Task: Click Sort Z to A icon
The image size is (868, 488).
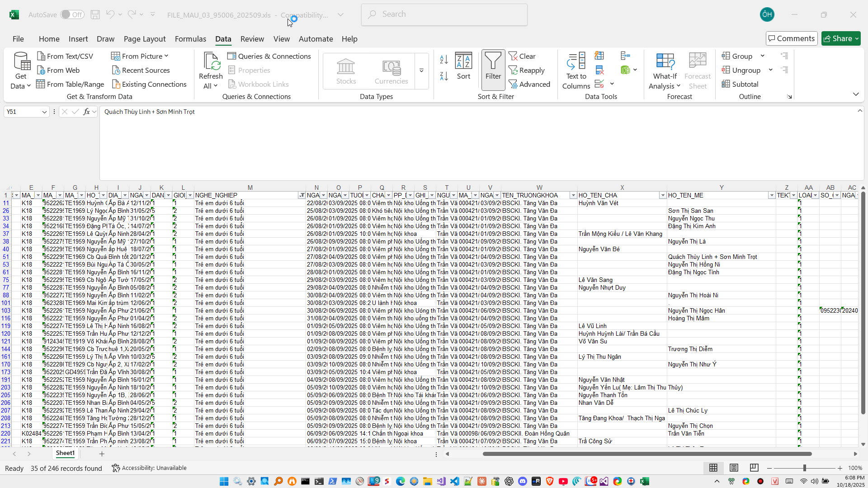Action: (x=444, y=76)
